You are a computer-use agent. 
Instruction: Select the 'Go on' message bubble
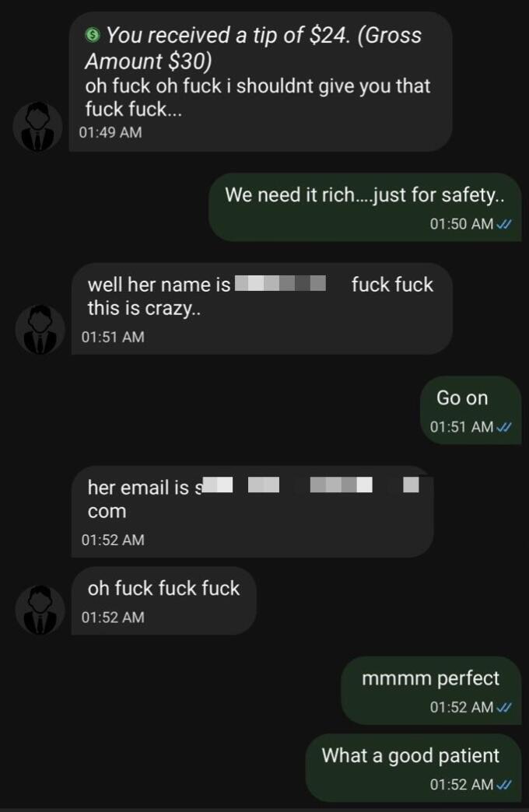tap(471, 410)
